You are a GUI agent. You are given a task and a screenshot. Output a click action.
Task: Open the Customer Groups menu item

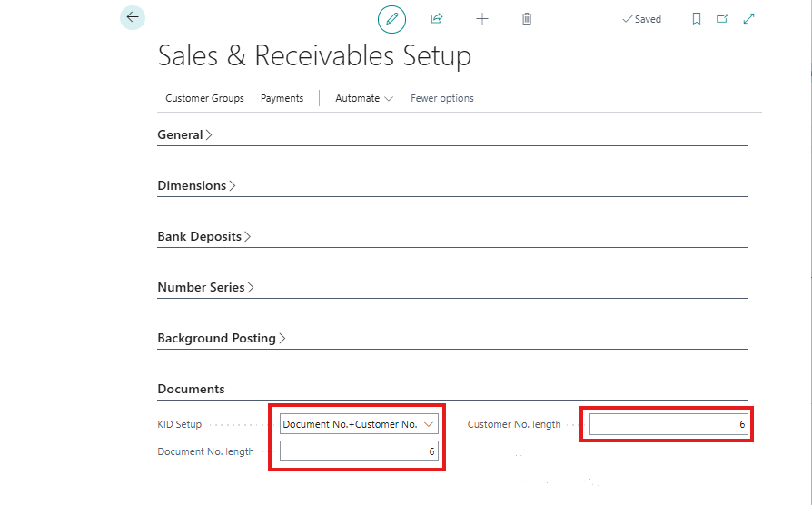point(204,98)
